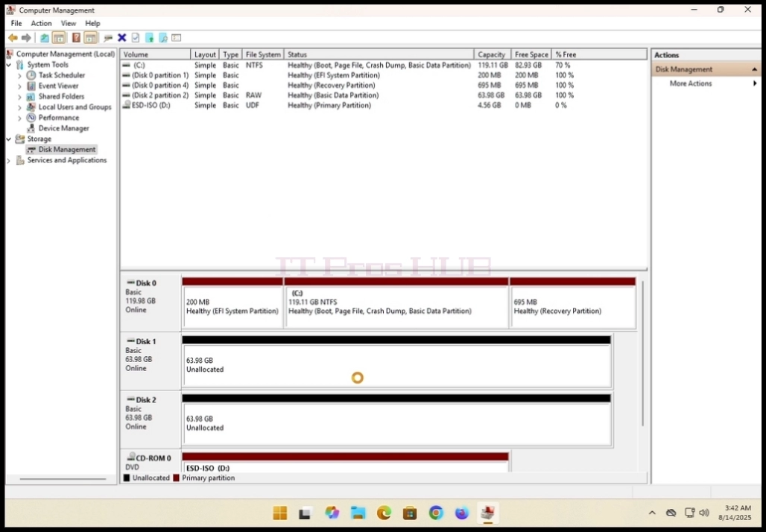The height and width of the screenshot is (532, 766).
Task: Expand the Task Scheduler tree node
Action: click(19, 75)
